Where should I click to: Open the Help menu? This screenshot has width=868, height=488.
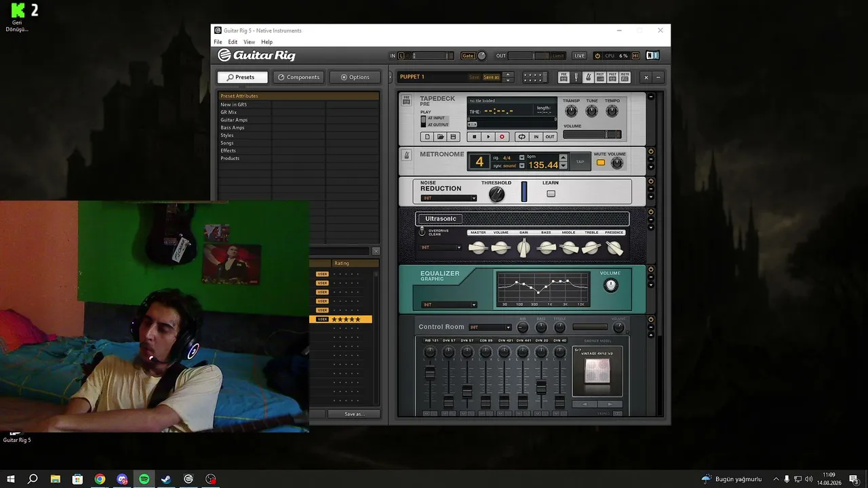[267, 42]
